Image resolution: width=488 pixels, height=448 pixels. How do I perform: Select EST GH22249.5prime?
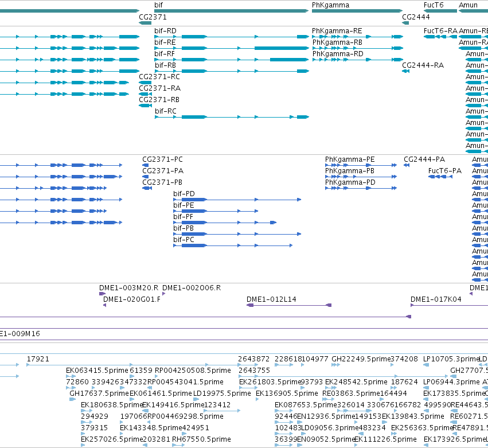(336, 365)
